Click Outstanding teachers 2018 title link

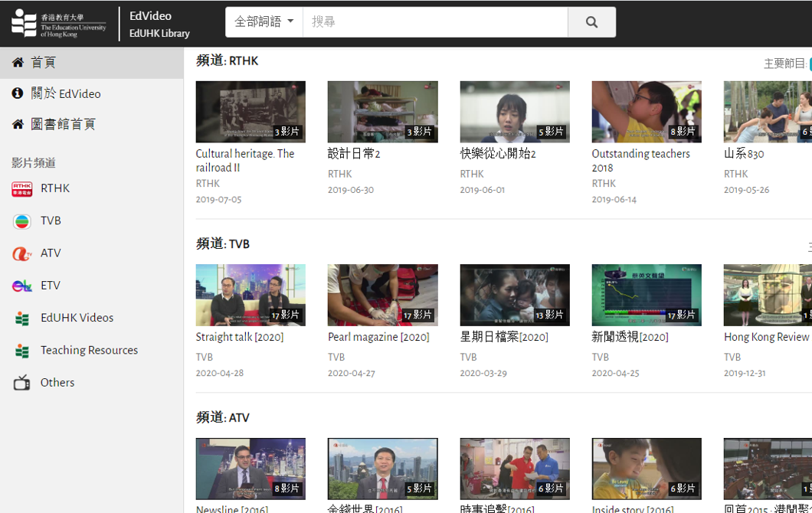(x=641, y=161)
